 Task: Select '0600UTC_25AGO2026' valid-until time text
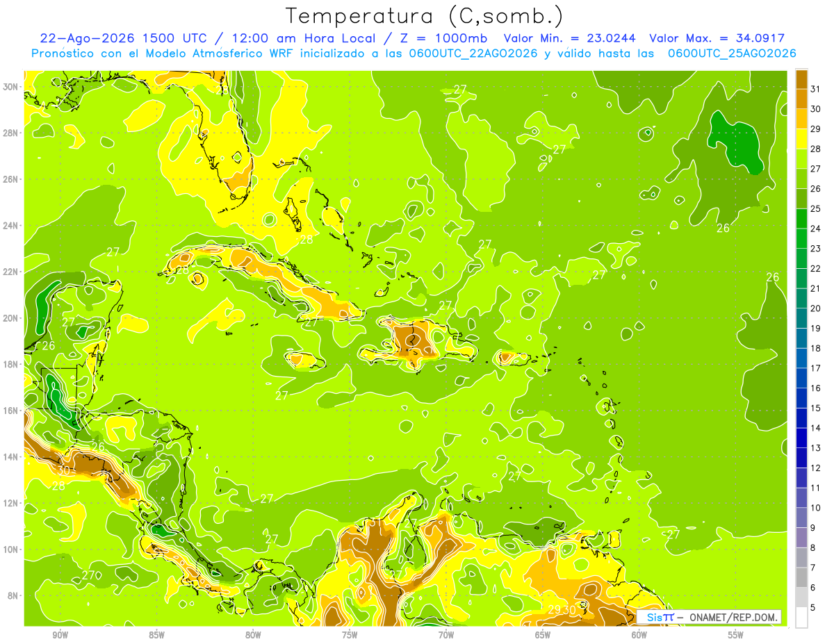pos(732,53)
